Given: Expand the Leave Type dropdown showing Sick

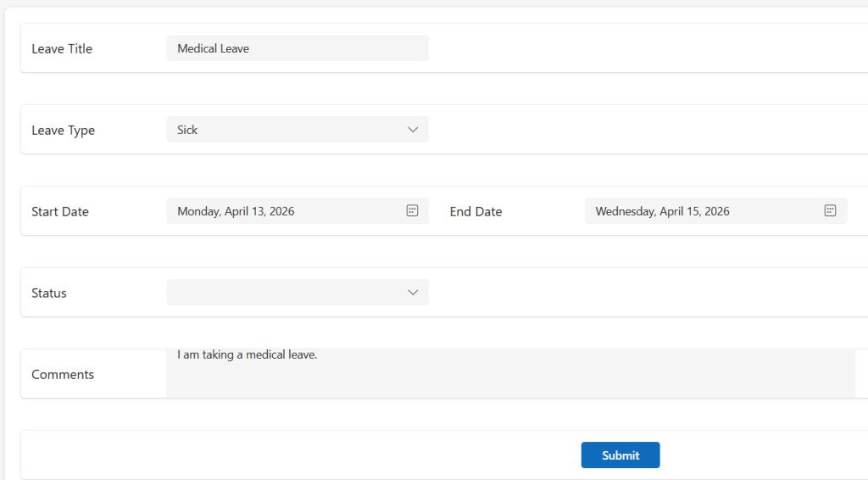Looking at the screenshot, I should point(298,130).
